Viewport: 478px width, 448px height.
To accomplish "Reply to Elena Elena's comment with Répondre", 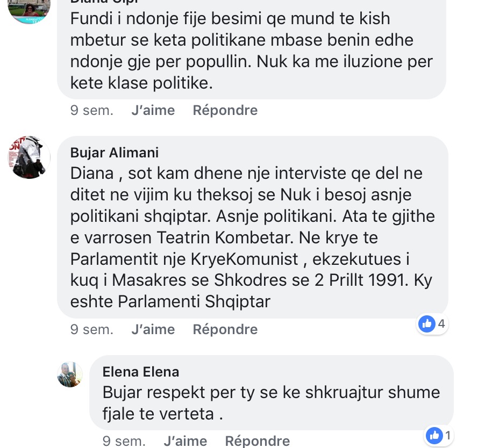I will [257, 441].
